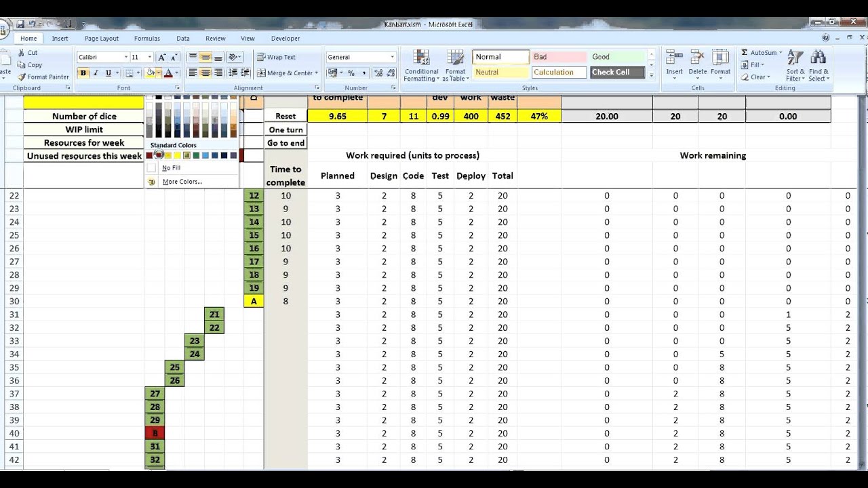This screenshot has height=488, width=868.
Task: Click the Font Color A icon
Action: [x=169, y=73]
